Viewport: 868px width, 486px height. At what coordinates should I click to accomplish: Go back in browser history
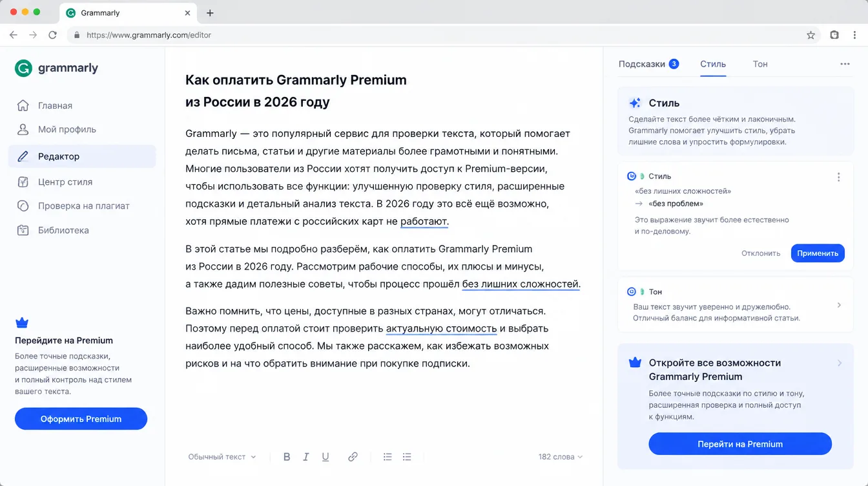[14, 35]
